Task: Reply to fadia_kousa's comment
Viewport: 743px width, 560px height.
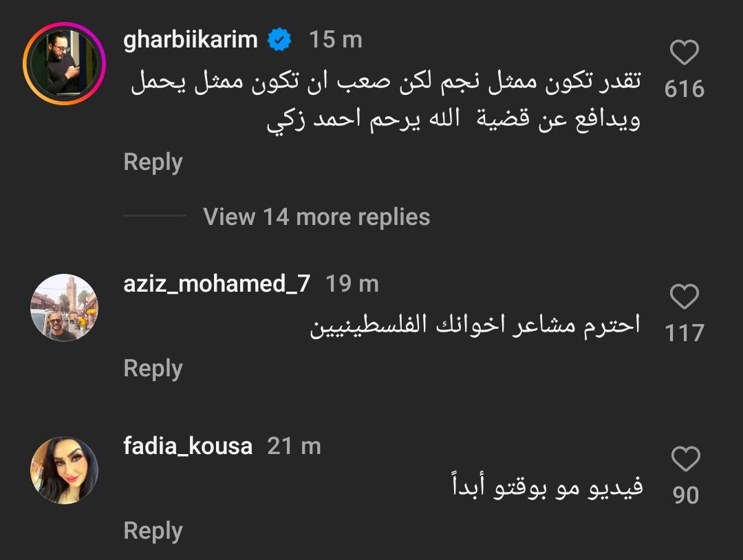Action: tap(153, 531)
